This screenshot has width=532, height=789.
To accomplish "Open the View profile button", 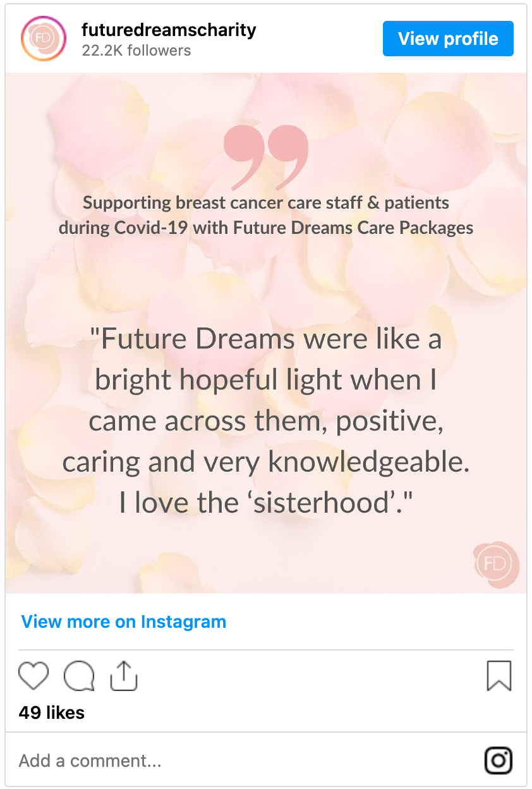I will click(448, 39).
